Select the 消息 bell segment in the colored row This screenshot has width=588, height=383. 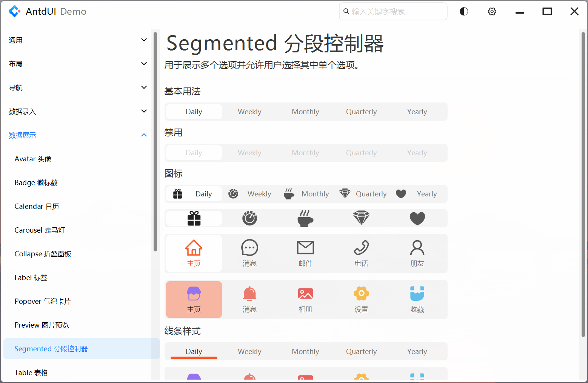[x=249, y=299]
